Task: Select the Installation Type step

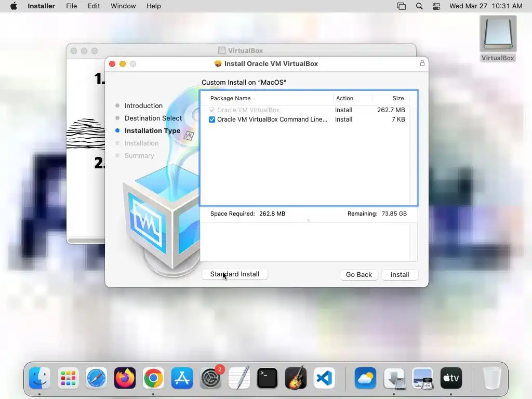Action: (x=152, y=130)
